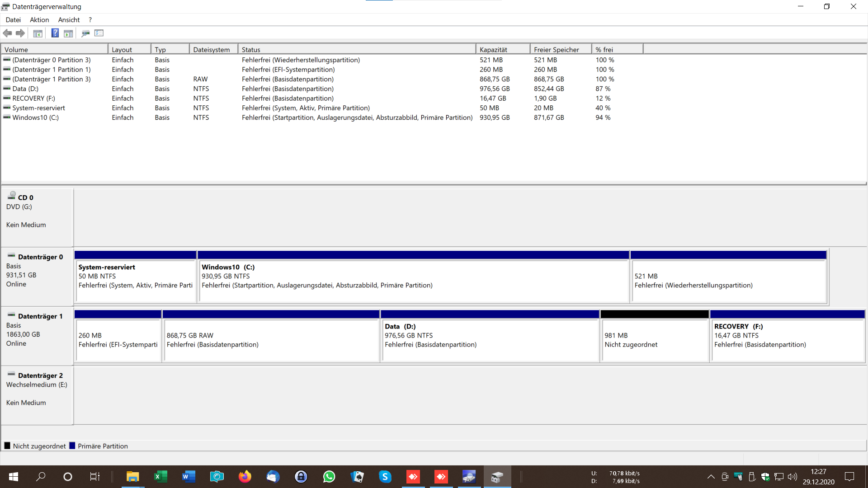Click the forward arrow toolbar icon
Viewport: 868px width, 488px height.
click(20, 33)
